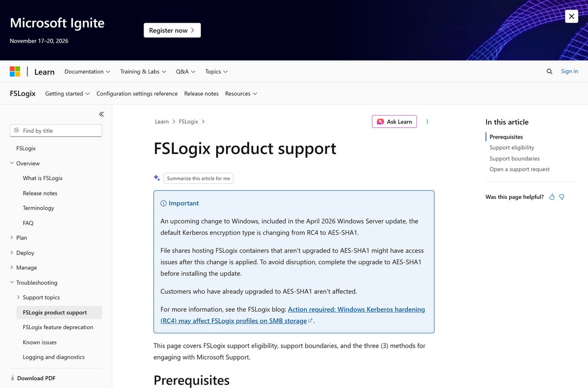Open the search magnifier icon

[x=549, y=72]
